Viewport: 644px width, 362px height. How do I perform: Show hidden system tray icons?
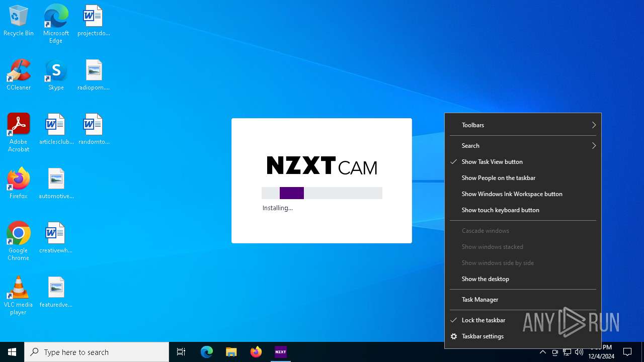(543, 352)
